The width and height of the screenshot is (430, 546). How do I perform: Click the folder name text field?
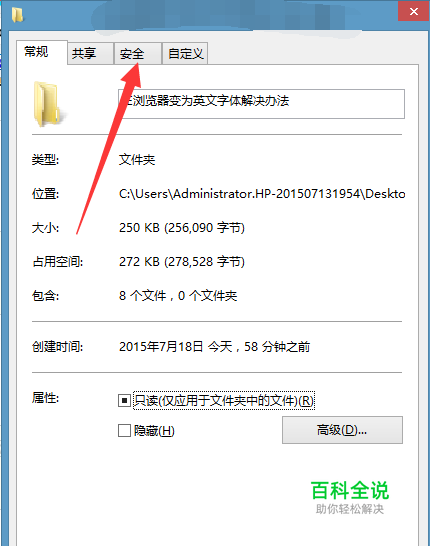(261, 104)
